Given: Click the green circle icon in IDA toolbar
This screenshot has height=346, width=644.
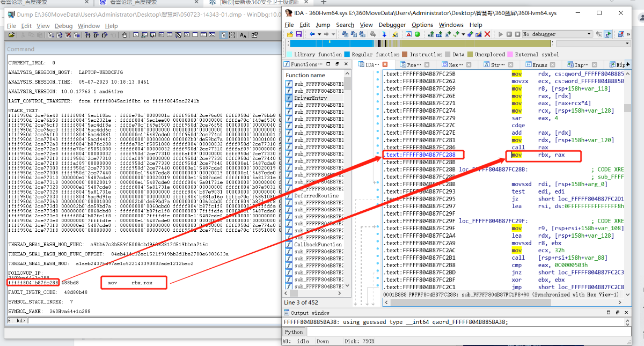Looking at the screenshot, I should [x=417, y=34].
